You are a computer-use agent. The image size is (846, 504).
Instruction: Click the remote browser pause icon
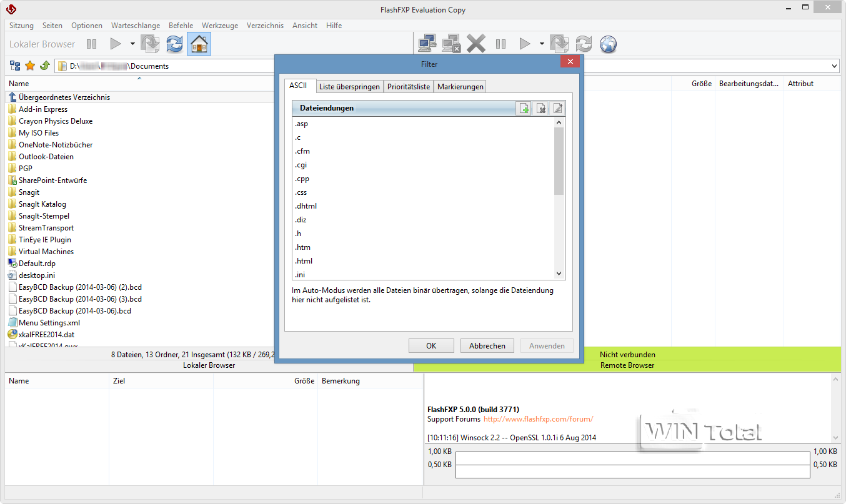coord(500,44)
